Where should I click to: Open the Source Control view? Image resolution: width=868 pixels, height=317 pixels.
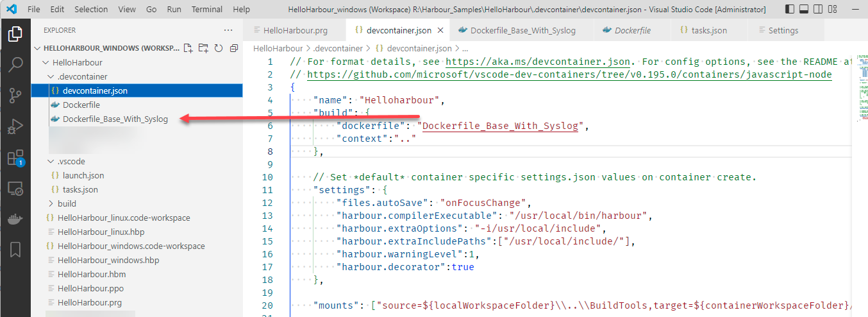(x=15, y=96)
